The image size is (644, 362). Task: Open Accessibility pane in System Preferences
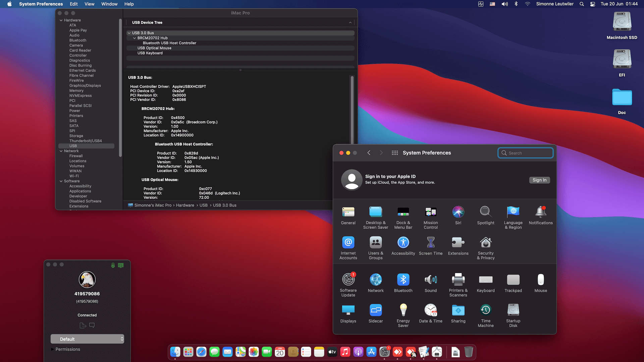pos(403,246)
